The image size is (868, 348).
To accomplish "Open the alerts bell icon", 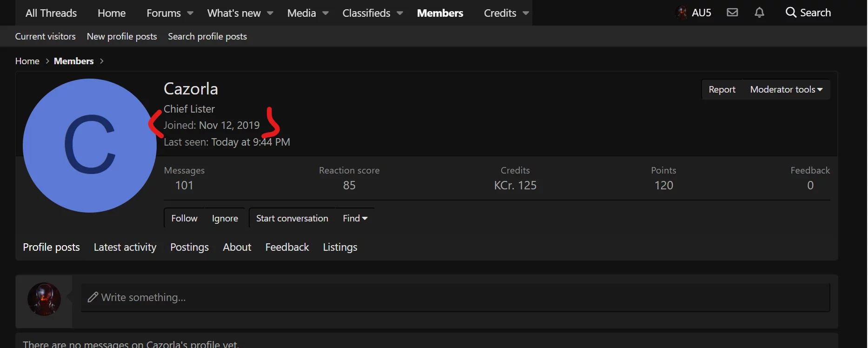I will pyautogui.click(x=759, y=13).
